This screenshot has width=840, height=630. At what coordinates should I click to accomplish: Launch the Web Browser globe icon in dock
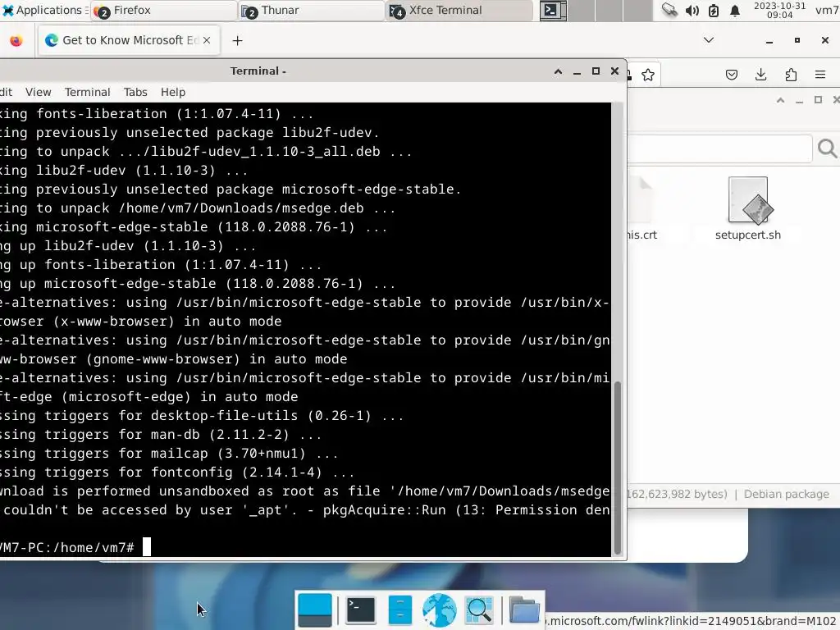click(440, 610)
